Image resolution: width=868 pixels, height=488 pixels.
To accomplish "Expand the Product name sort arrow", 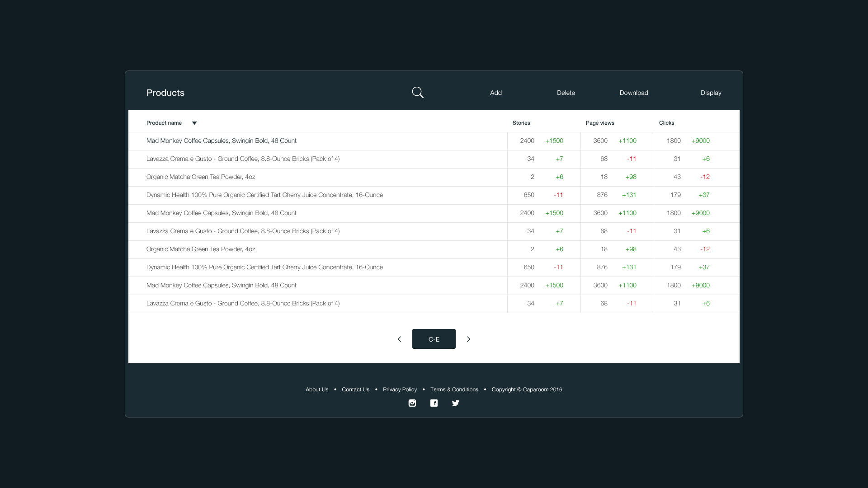I will pos(194,123).
